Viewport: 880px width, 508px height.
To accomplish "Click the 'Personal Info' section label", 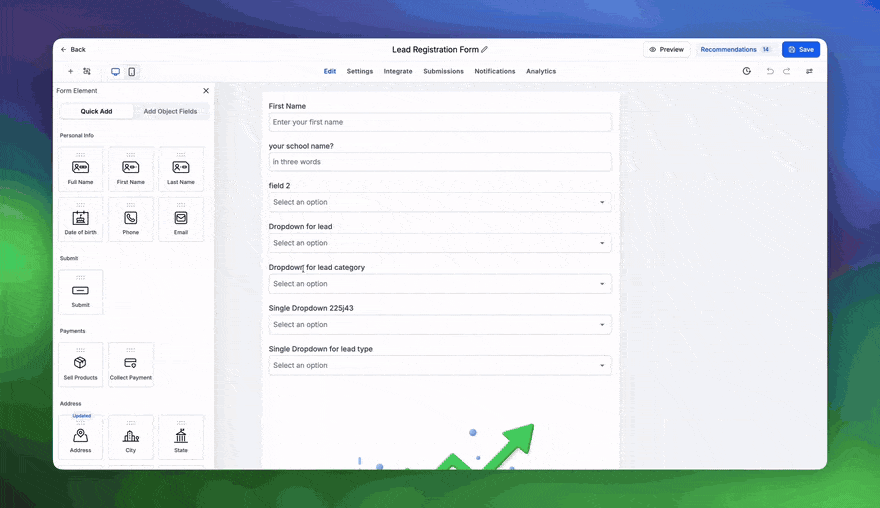I will [x=77, y=135].
